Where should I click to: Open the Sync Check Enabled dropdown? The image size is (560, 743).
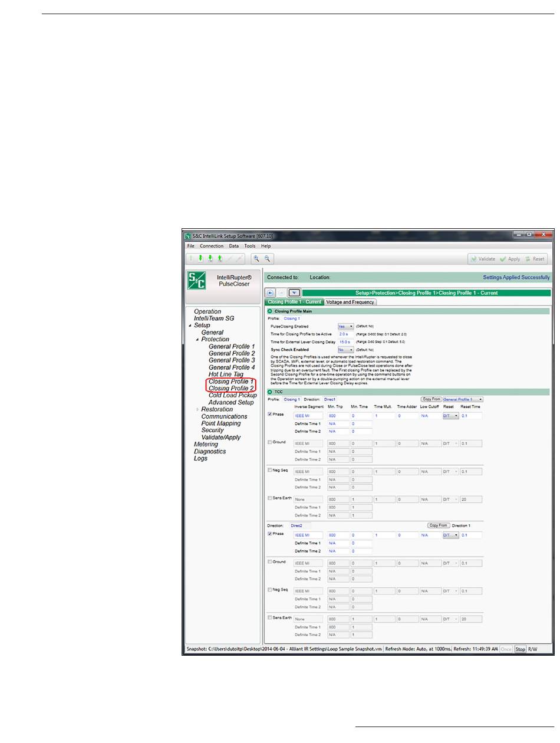tap(345, 350)
